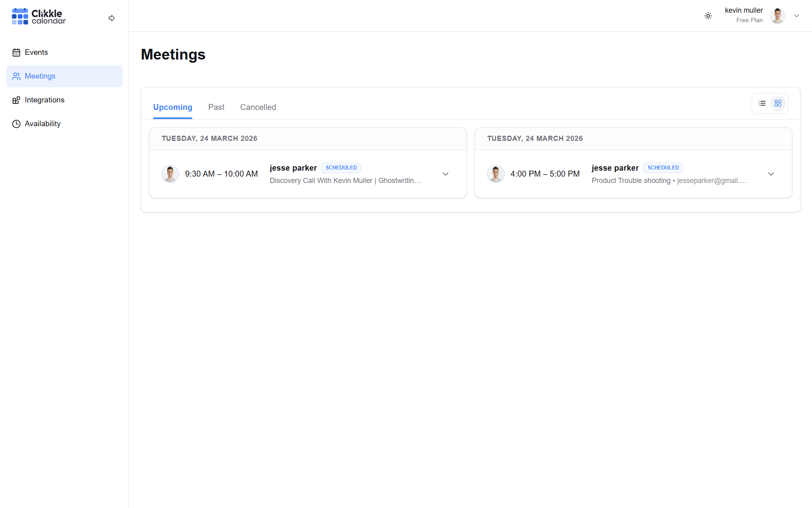Switch to the Cancelled tab

tap(258, 107)
